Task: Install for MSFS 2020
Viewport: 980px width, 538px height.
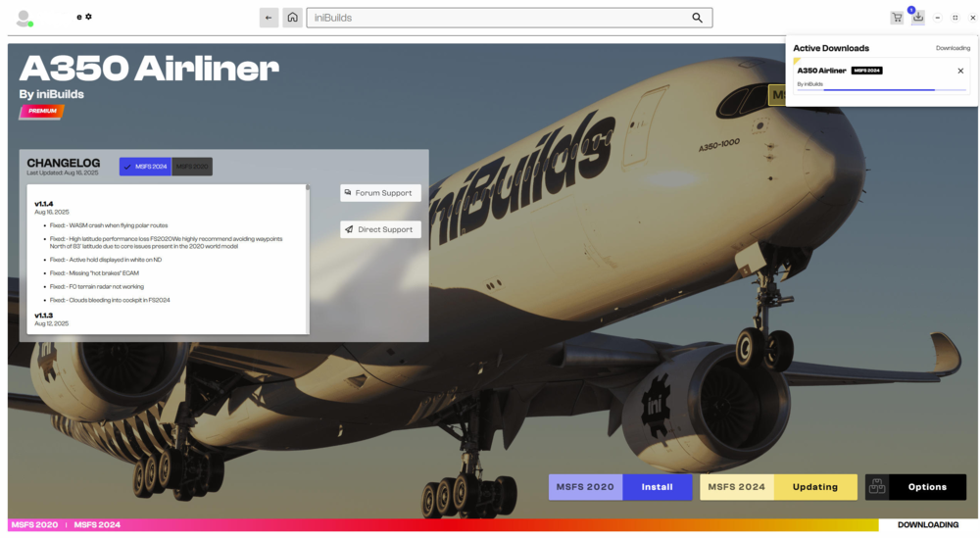Action: pos(657,487)
